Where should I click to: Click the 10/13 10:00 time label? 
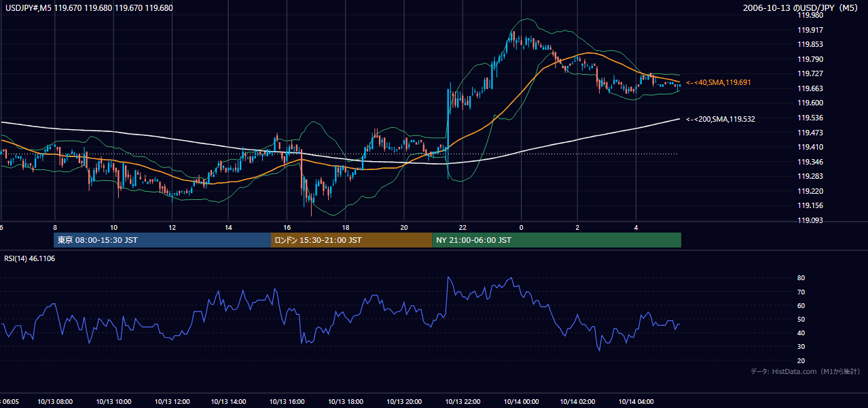(x=114, y=401)
